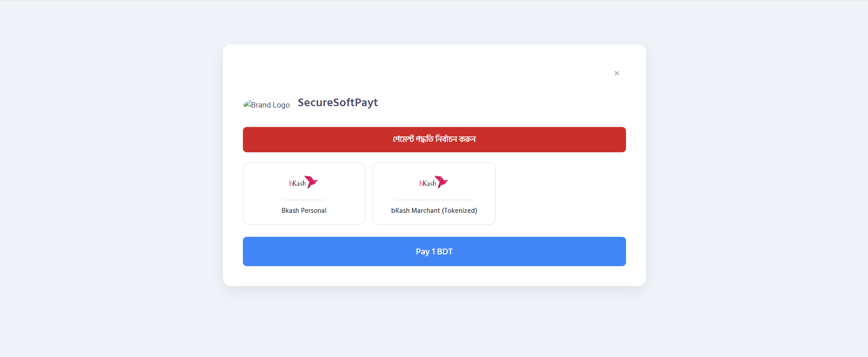Select the bKash Marchant (Tokenized) payment option
Screen dimensions: 868x357
coord(434,193)
